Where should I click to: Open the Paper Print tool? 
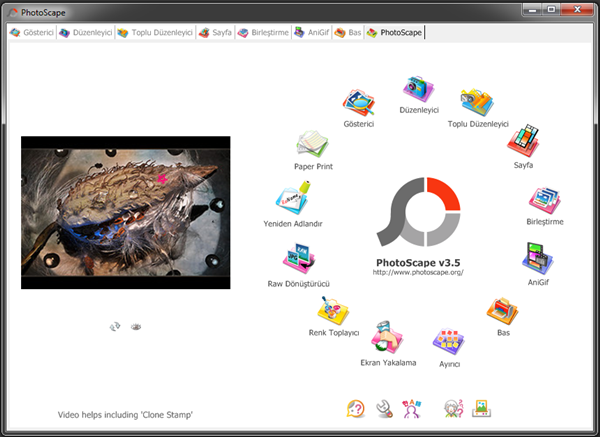click(x=313, y=145)
